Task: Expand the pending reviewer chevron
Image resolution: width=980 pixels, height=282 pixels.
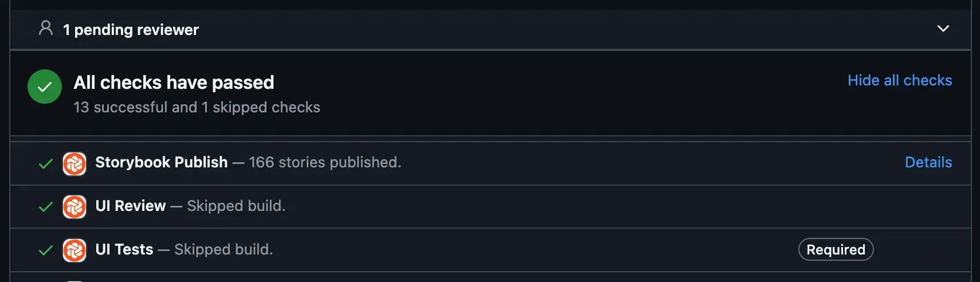Action: tap(943, 28)
